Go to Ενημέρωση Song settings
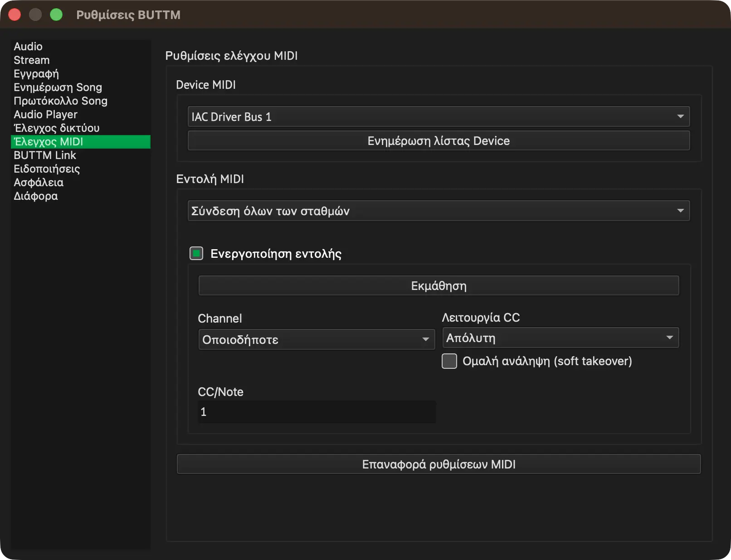Image resolution: width=731 pixels, height=560 pixels. (81, 87)
